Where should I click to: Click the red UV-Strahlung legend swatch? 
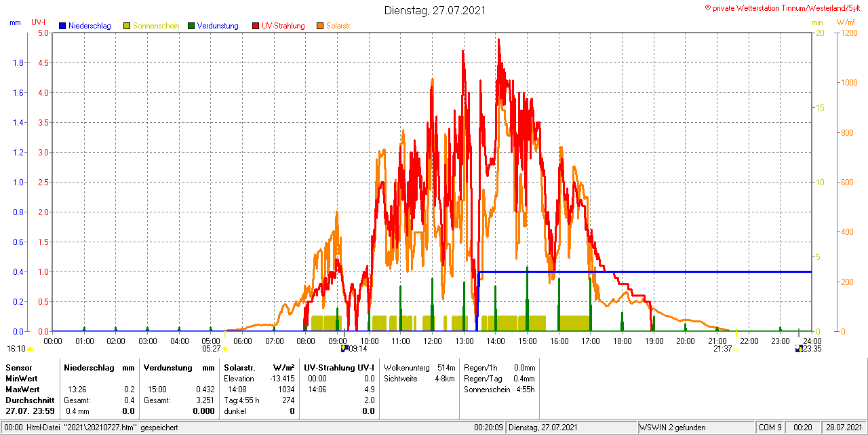256,26
